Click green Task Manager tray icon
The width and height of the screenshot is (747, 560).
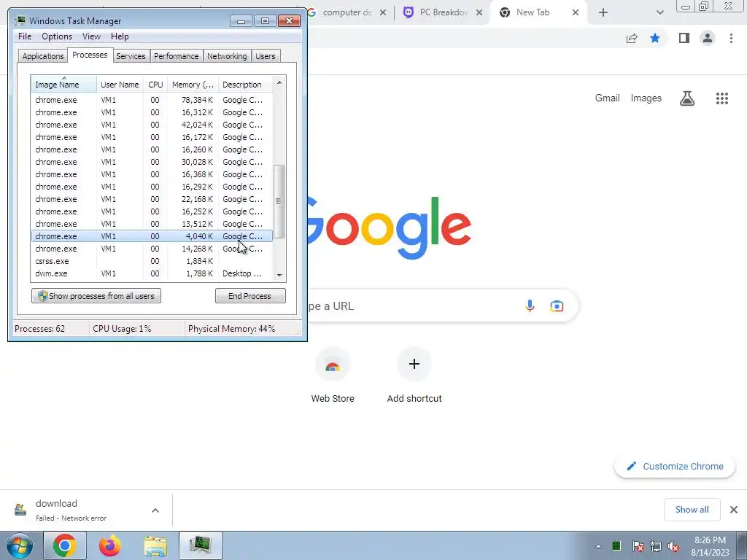(x=616, y=545)
